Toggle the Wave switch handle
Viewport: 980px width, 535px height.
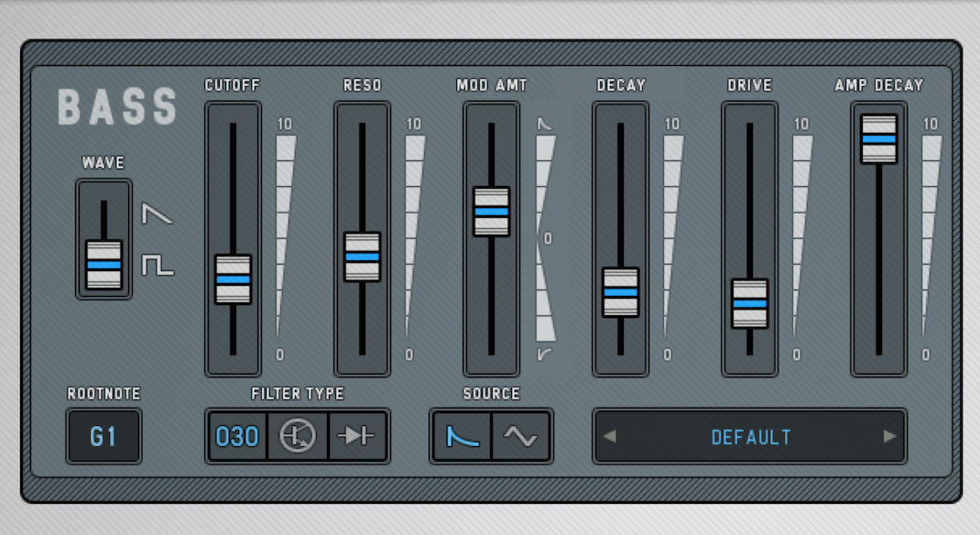click(103, 265)
